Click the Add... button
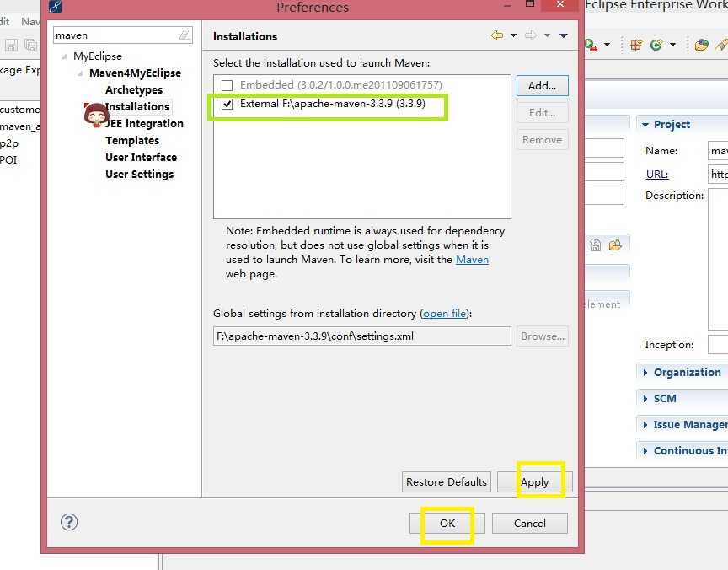This screenshot has height=570, width=728. 543,85
